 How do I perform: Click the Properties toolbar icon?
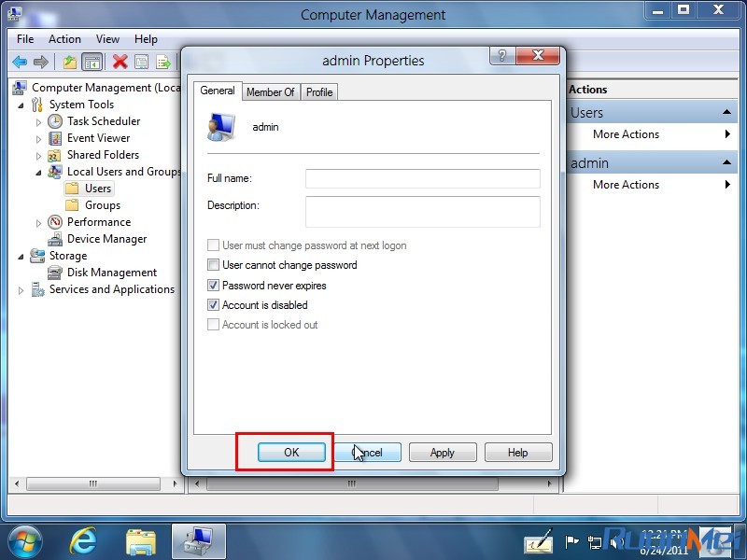(x=142, y=62)
